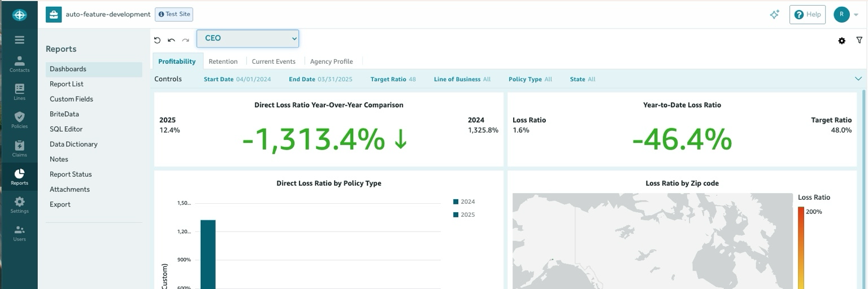The height and width of the screenshot is (289, 868).
Task: Open the hamburger menu icon
Action: [19, 40]
